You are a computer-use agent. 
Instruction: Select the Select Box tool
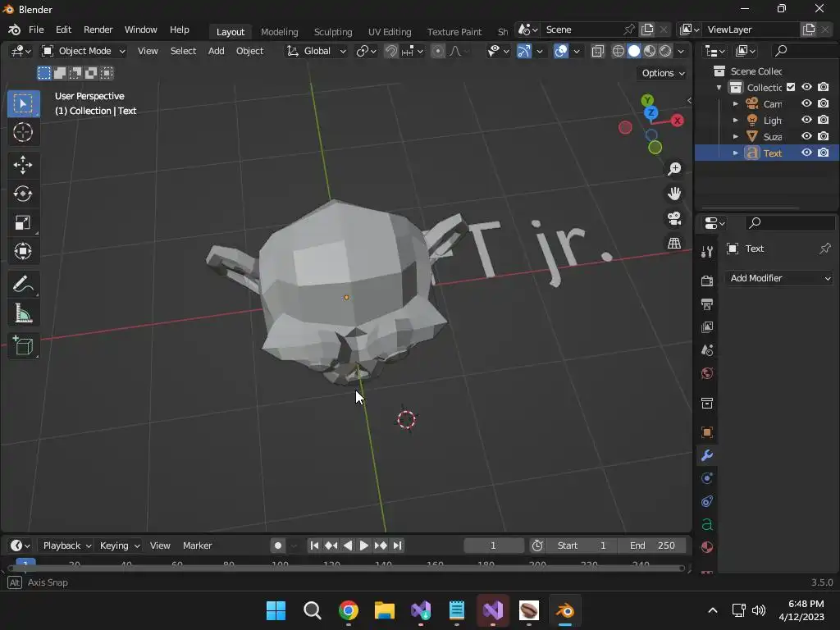[x=22, y=103]
